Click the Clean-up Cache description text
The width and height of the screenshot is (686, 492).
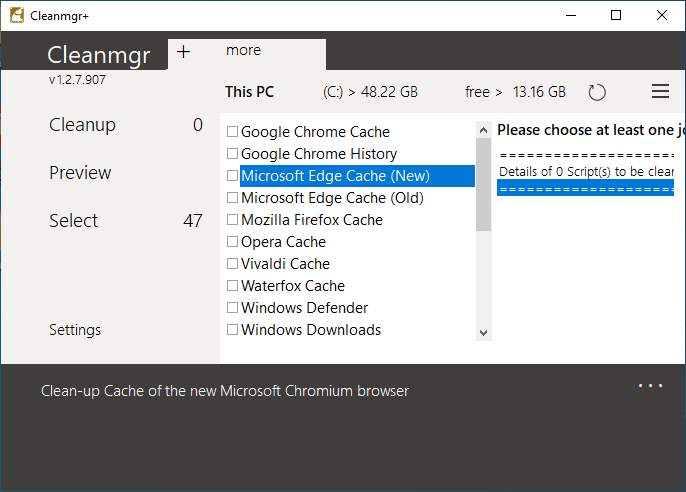pyautogui.click(x=225, y=391)
